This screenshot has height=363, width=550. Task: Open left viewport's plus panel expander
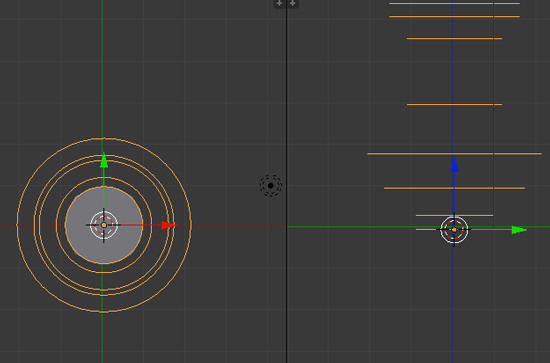point(279,4)
